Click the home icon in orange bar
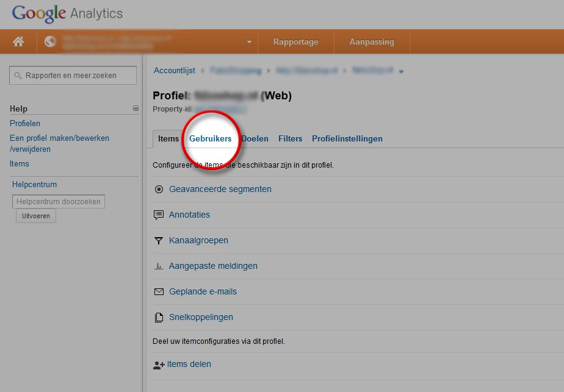564x392 pixels. 18,41
